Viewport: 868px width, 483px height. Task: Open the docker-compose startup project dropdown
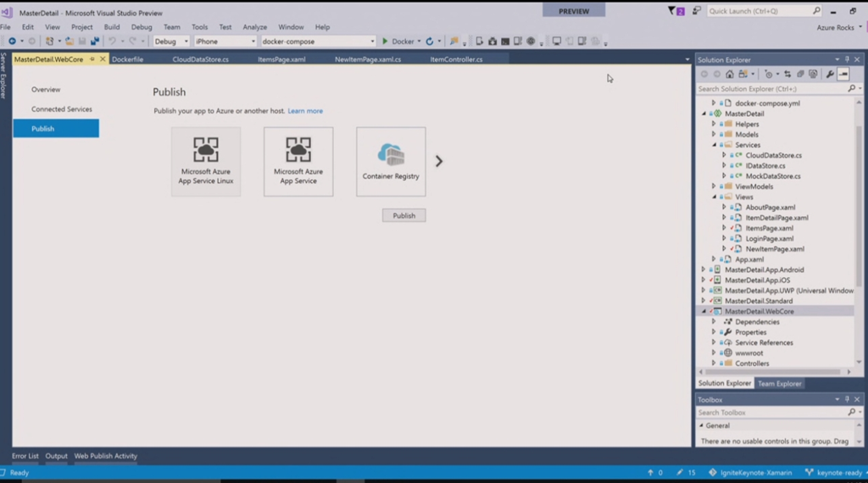point(318,42)
